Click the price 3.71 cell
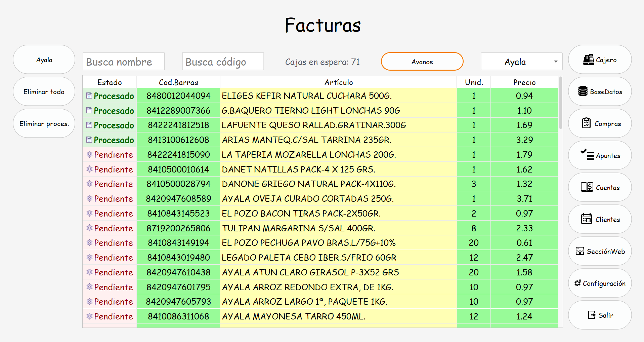This screenshot has height=342, width=644. coord(524,199)
